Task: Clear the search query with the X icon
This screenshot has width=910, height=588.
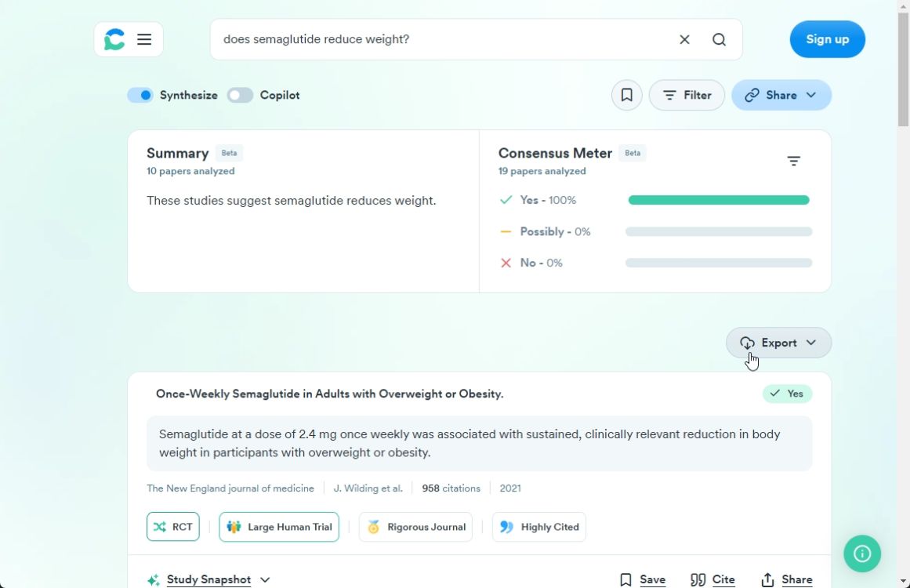Action: click(x=684, y=39)
